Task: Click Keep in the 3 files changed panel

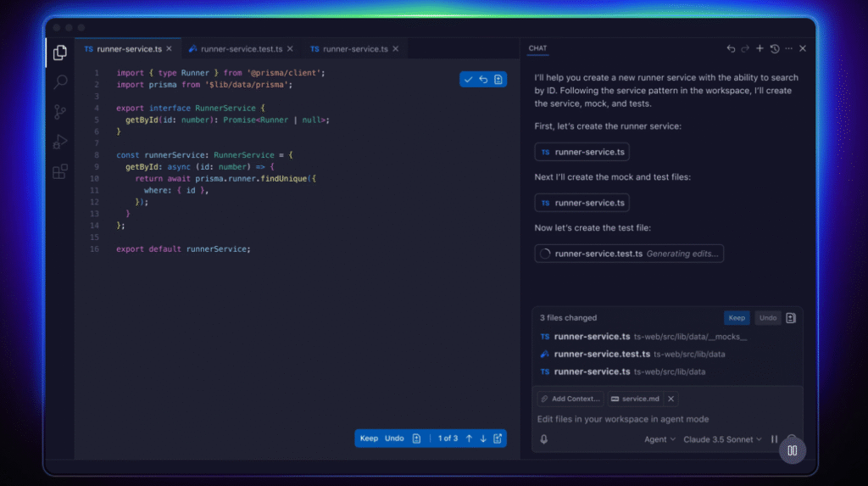Action: (x=737, y=318)
